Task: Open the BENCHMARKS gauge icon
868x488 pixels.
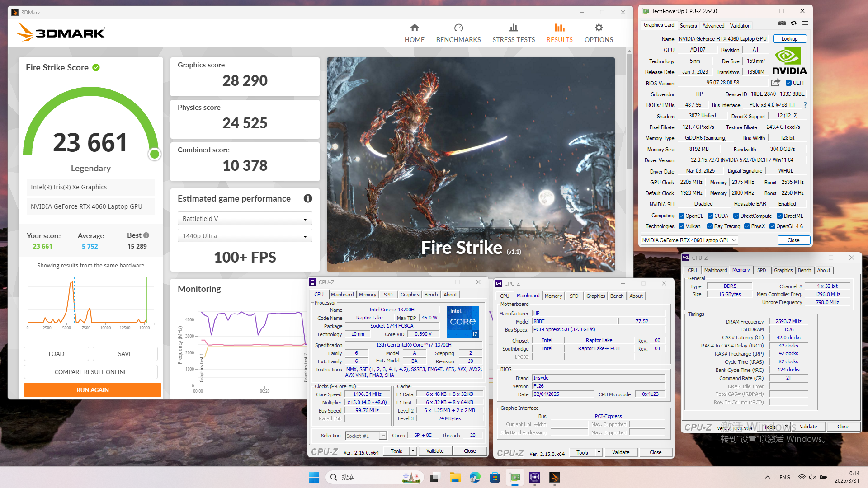Action: coord(458,28)
